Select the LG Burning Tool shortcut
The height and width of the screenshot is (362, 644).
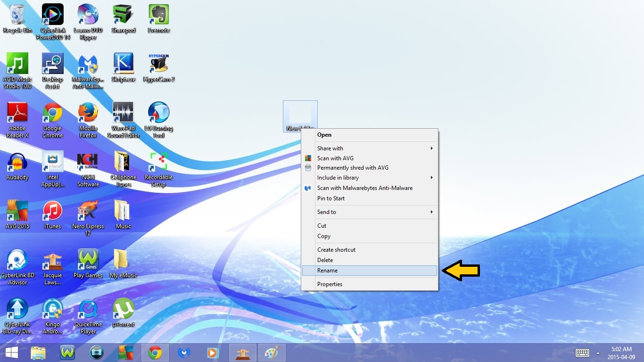coord(159,120)
